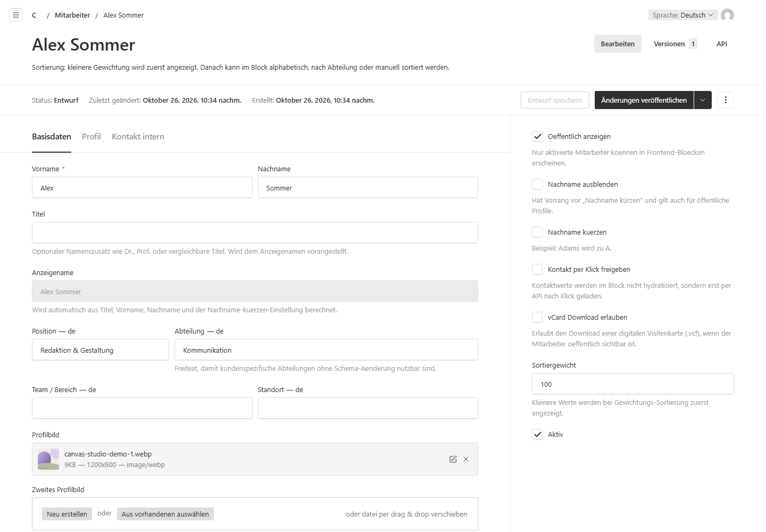Click the Versionen count badge 1

point(693,44)
